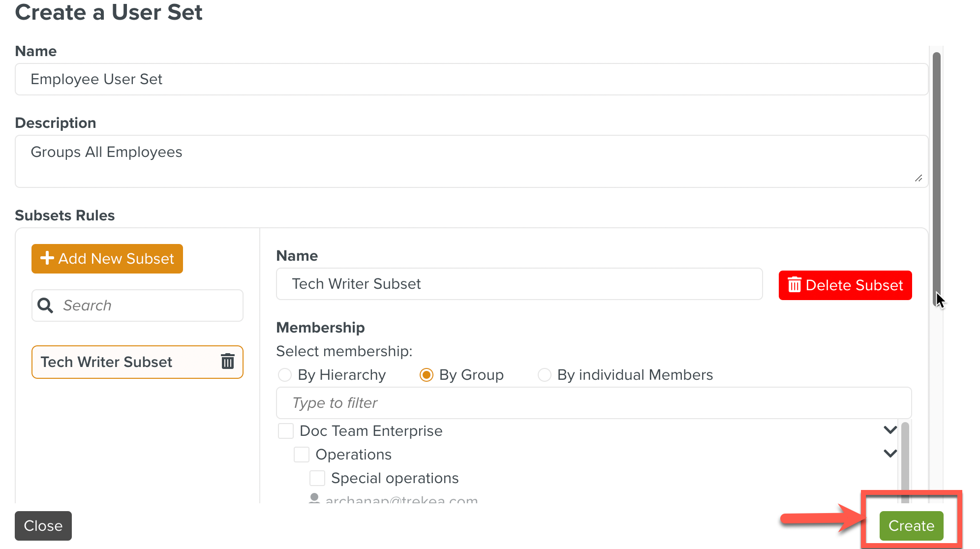Screen dimensions: 980x549
Task: Click the magnifier icon in Search box
Action: click(45, 305)
